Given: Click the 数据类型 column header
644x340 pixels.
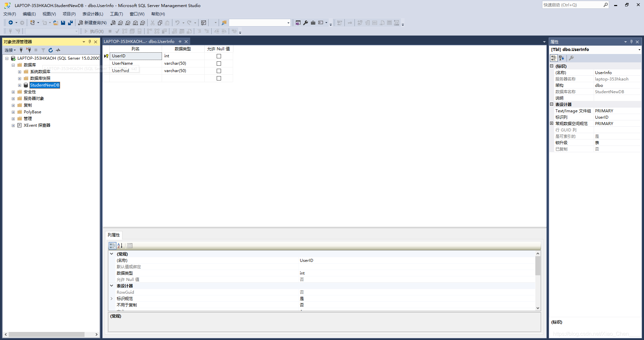Looking at the screenshot, I should click(183, 49).
